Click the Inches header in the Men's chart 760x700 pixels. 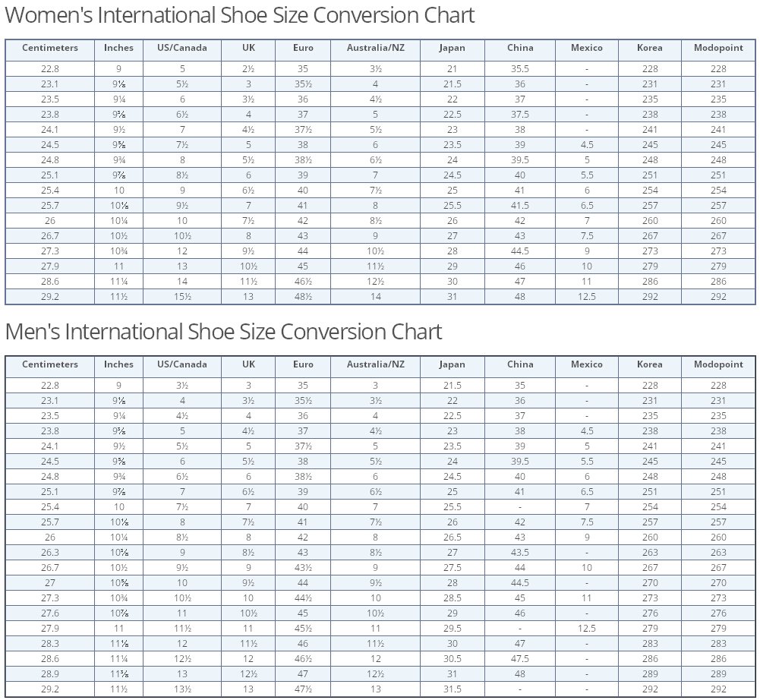(118, 364)
